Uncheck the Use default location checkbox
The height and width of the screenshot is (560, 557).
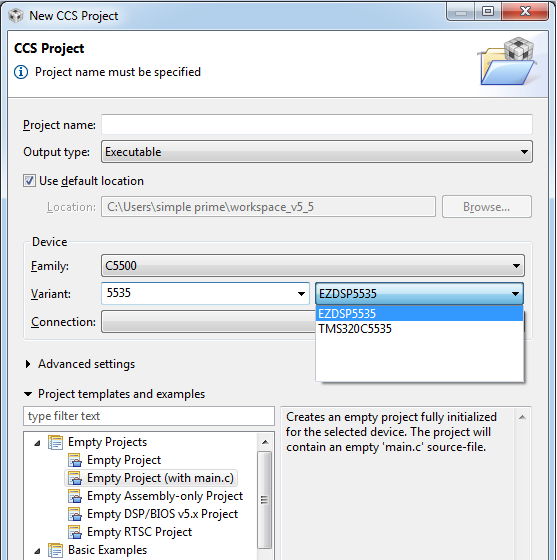click(29, 181)
